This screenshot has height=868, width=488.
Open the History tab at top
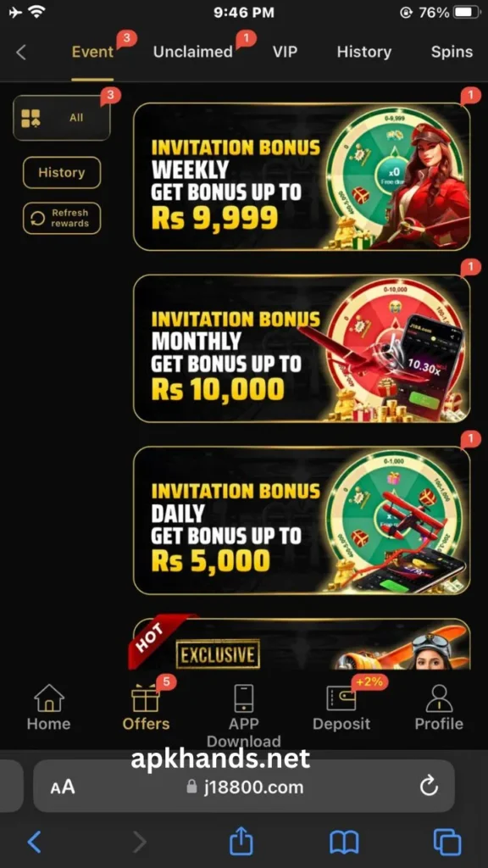tap(364, 52)
